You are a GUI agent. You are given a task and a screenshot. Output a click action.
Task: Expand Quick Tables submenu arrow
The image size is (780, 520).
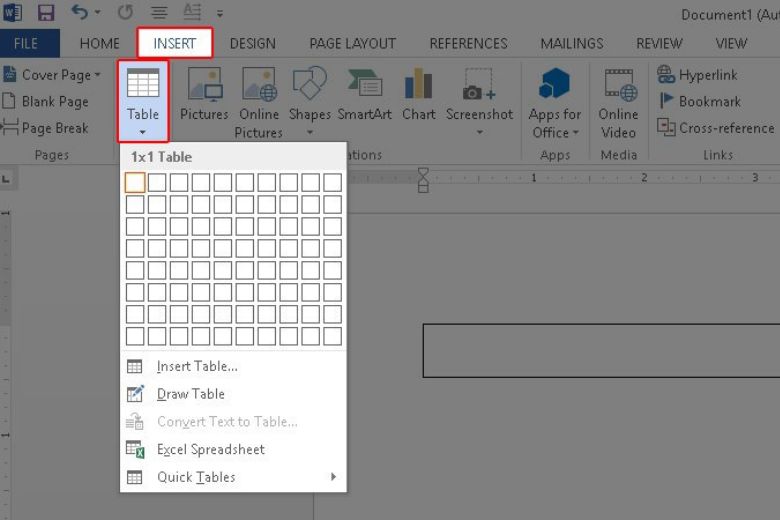(x=333, y=477)
